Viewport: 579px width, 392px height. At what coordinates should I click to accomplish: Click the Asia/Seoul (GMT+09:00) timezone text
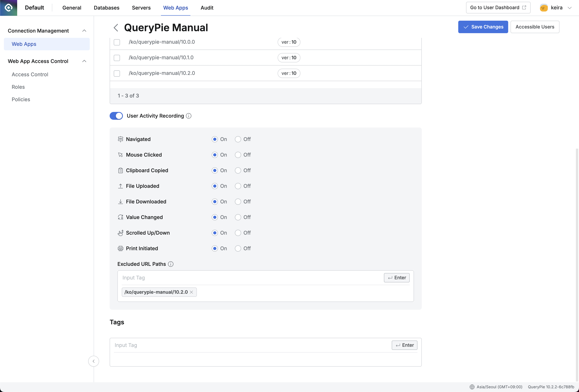pyautogui.click(x=499, y=387)
